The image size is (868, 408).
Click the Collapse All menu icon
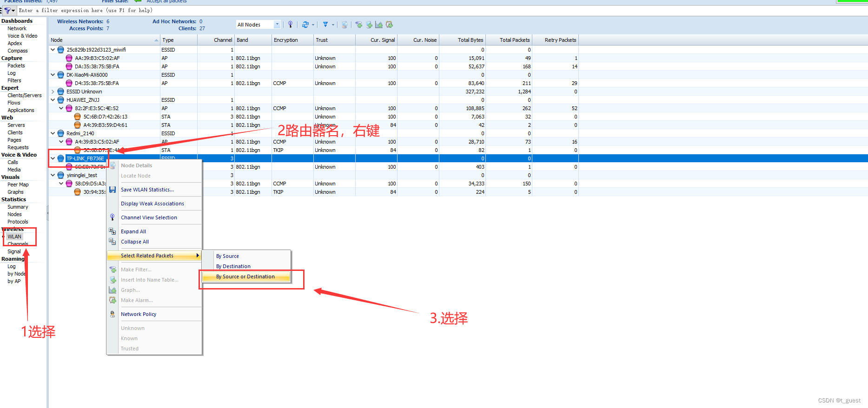113,242
